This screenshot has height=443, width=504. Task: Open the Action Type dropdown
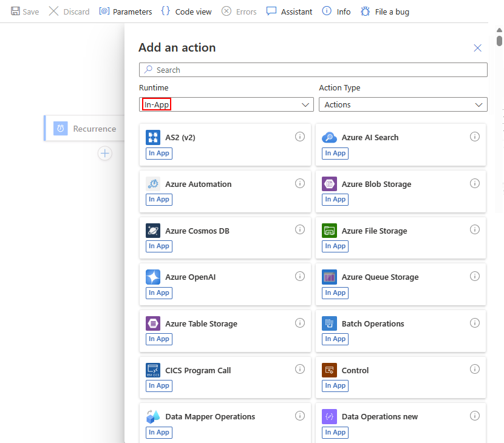pyautogui.click(x=403, y=105)
